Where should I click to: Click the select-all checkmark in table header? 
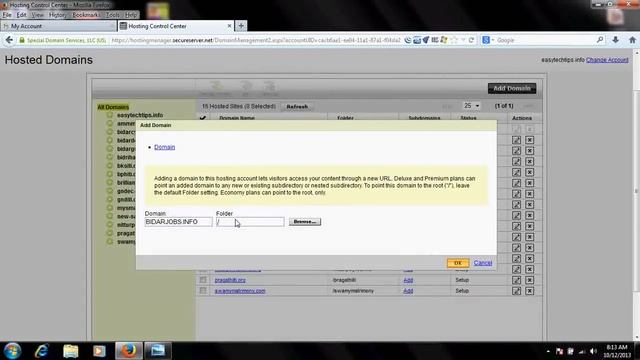pos(203,118)
